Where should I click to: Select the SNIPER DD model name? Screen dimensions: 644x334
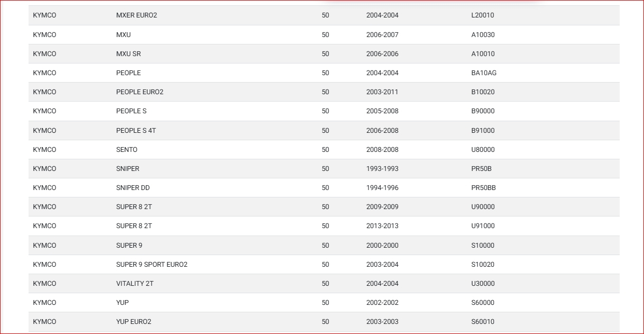click(x=133, y=188)
